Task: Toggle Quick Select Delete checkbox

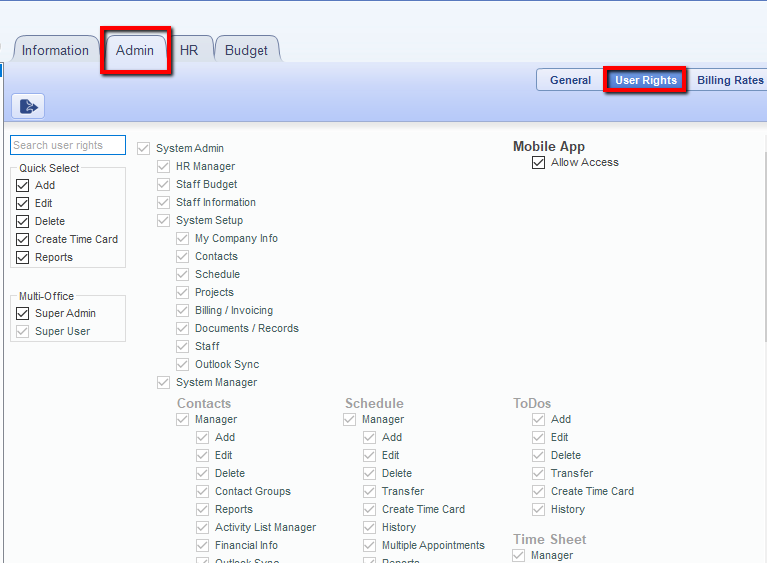Action: (x=23, y=222)
